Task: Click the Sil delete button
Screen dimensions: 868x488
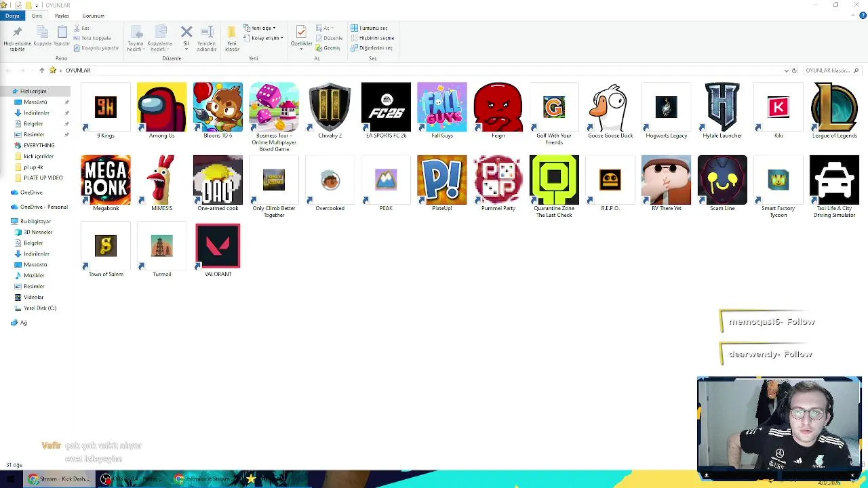Action: pos(186,37)
